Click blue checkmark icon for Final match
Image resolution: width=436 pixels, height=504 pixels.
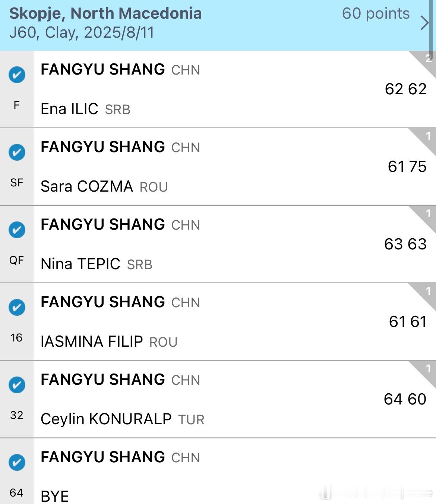click(x=17, y=75)
